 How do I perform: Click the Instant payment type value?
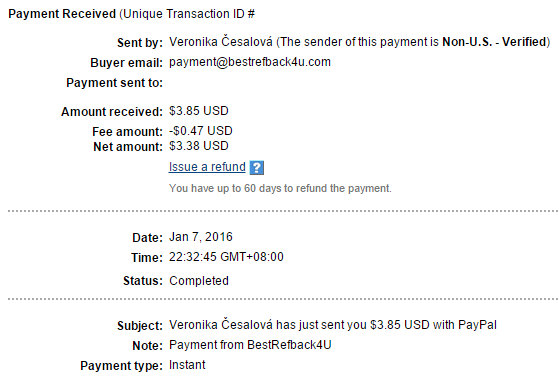187,365
